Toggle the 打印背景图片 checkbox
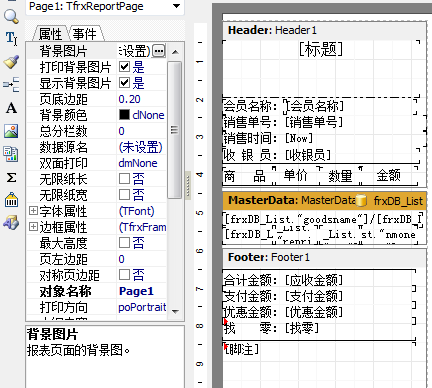This screenshot has height=388, width=432. pyautogui.click(x=124, y=67)
